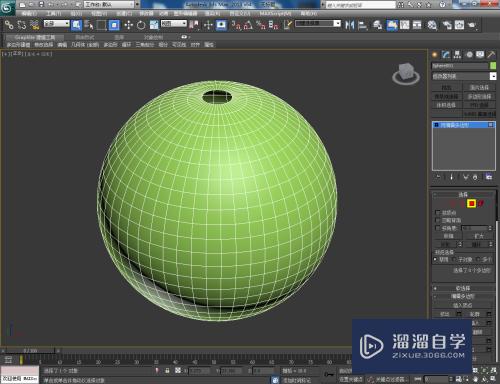This screenshot has width=500, height=384.
Task: Open the Curve Editor
Action: (405, 25)
